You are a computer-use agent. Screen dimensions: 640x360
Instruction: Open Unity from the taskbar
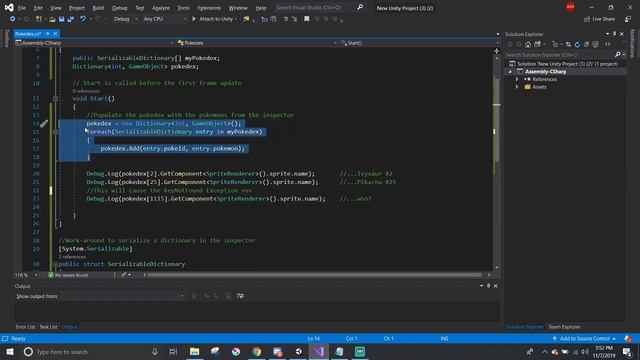point(298,351)
